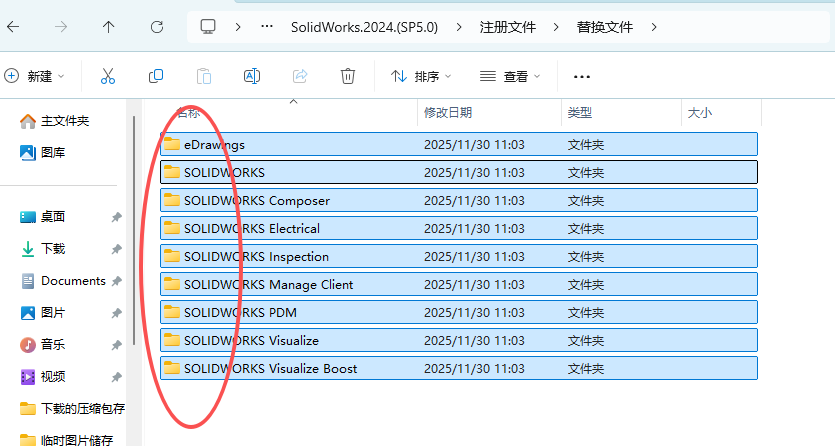Open 下载 in sidebar
Screen dimensions: 835x446
click(x=43, y=249)
